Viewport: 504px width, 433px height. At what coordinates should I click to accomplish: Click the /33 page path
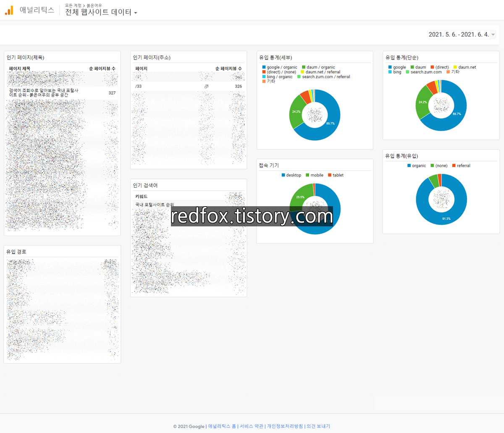138,86
